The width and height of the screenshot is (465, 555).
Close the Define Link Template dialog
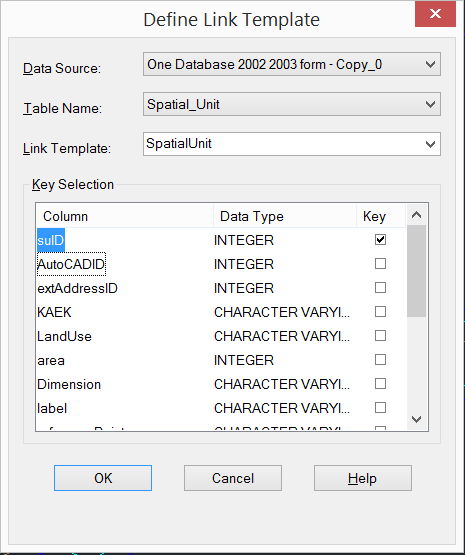coord(435,14)
